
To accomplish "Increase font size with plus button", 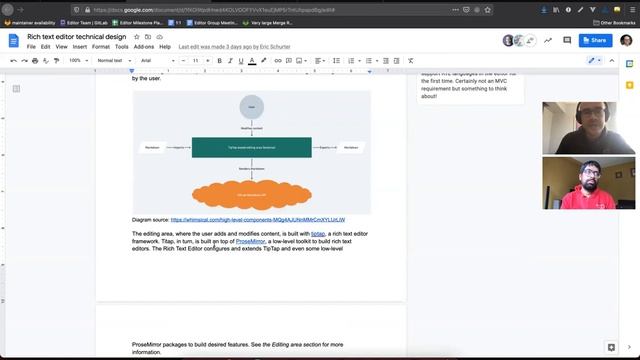I will (208, 61).
